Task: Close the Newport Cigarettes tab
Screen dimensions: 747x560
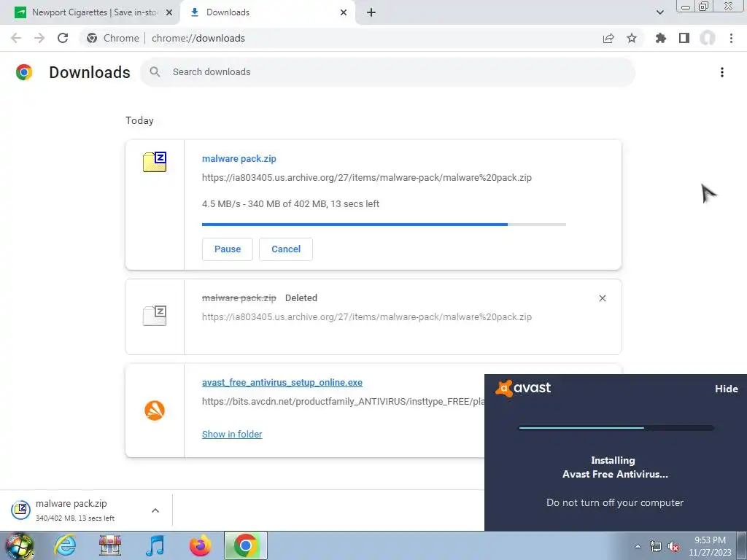Action: coord(169,12)
